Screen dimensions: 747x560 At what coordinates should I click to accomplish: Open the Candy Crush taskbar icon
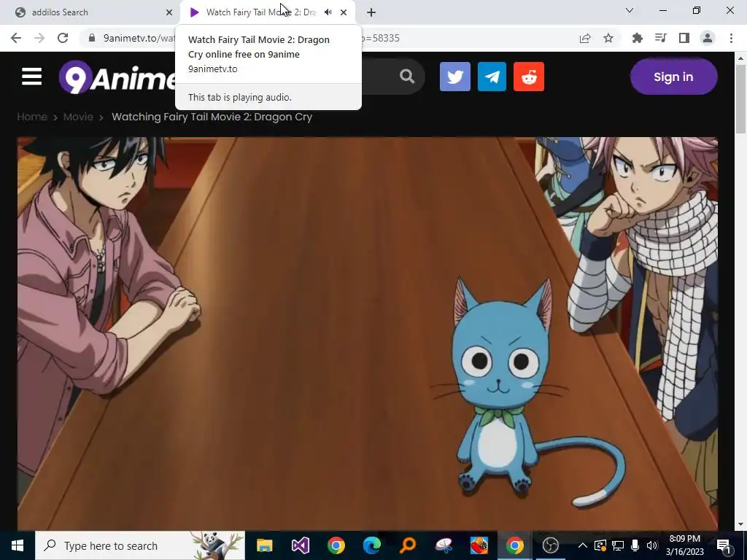coord(479,545)
